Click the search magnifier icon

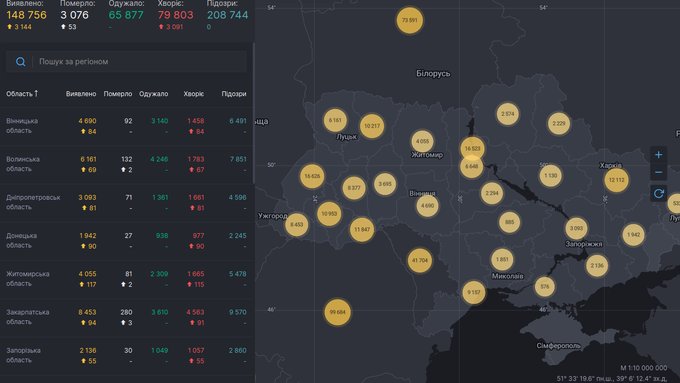20,62
